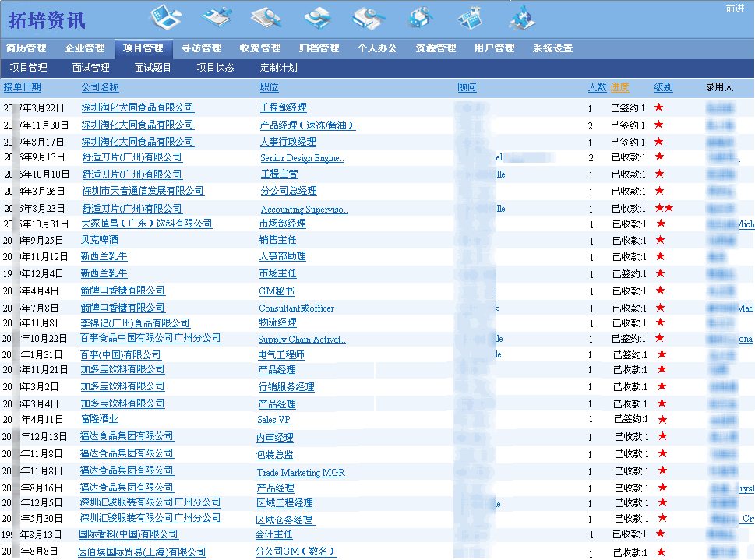Sort by the 接单日期 column header

click(x=22, y=87)
